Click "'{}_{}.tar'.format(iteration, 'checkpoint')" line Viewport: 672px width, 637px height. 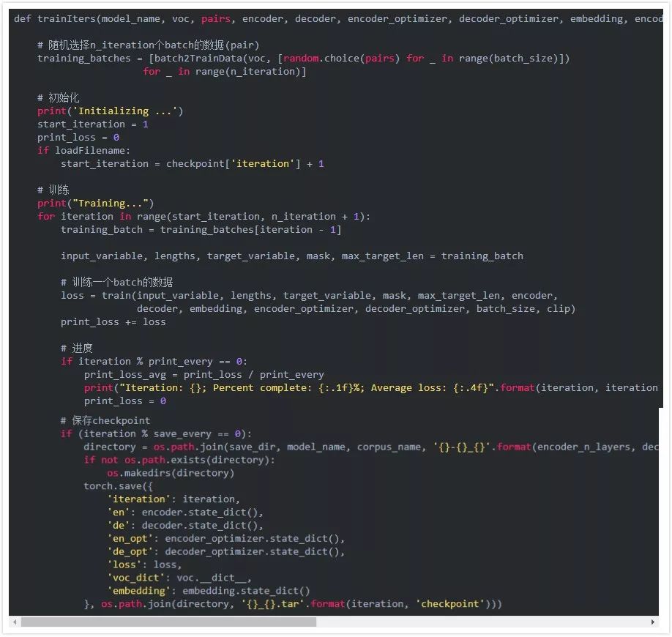coord(293,604)
